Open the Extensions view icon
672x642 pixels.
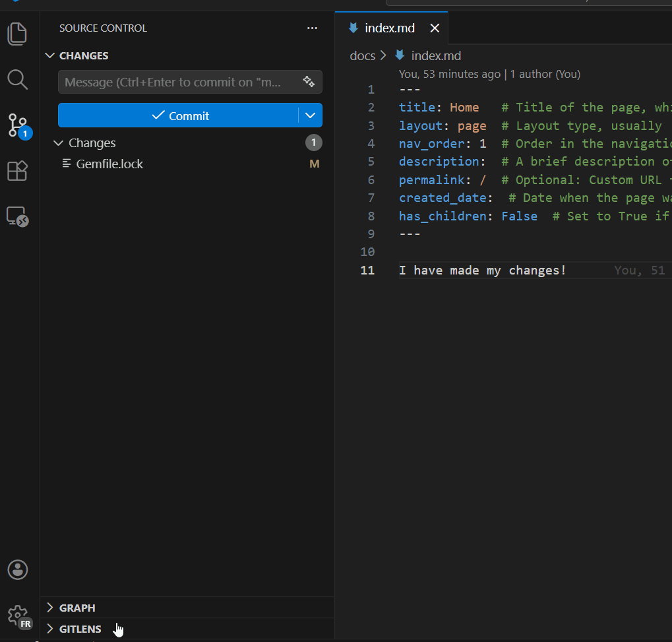point(18,171)
